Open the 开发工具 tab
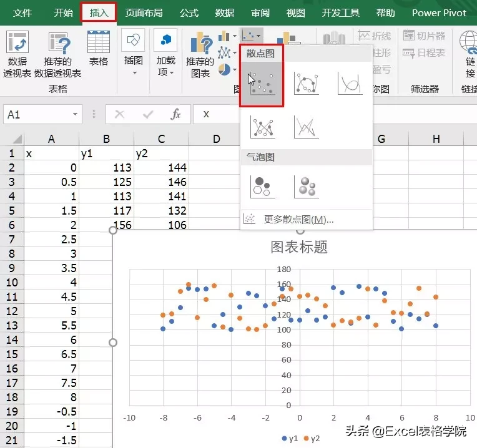 pos(341,12)
